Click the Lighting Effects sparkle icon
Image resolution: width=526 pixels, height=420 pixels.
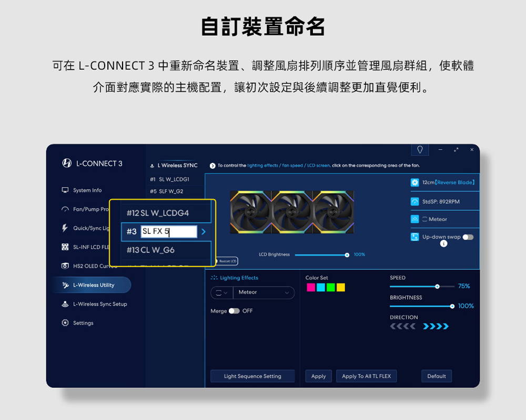[214, 278]
